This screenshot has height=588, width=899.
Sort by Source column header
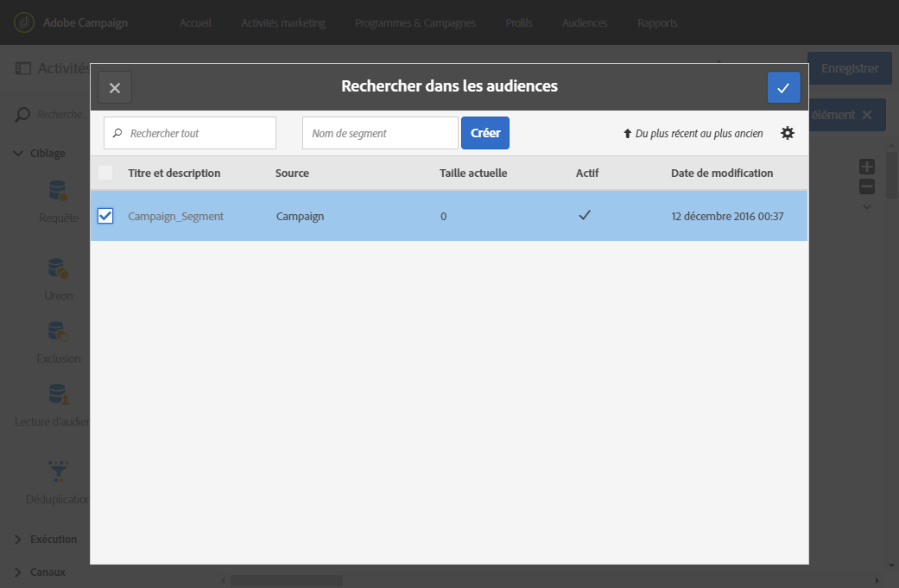(x=292, y=173)
